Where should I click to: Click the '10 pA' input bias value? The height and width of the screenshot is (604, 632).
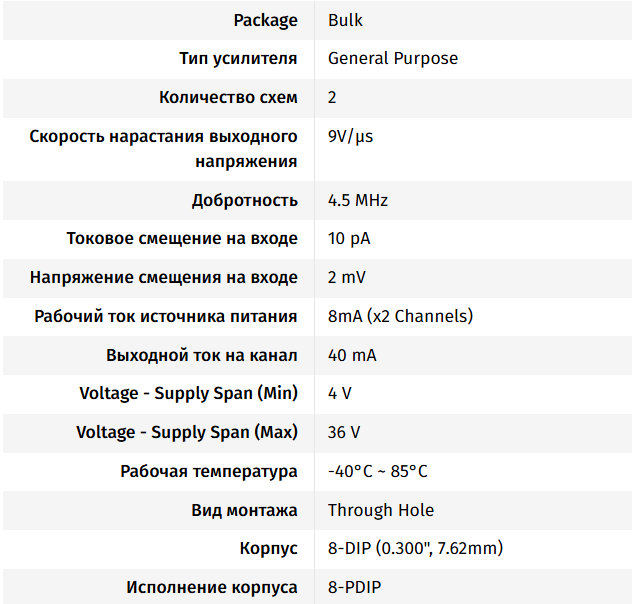349,238
